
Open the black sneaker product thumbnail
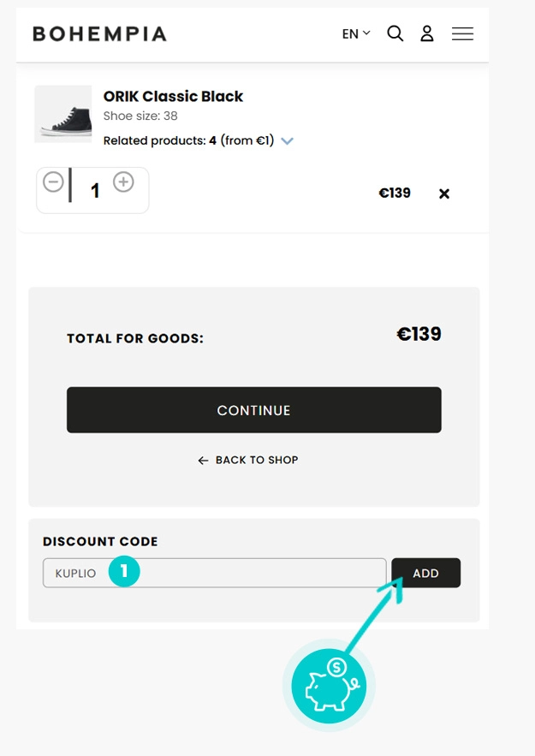(62, 114)
